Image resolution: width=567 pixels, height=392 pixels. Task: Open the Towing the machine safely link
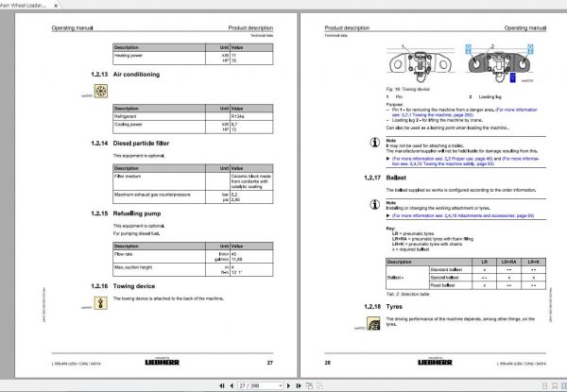[x=466, y=162]
